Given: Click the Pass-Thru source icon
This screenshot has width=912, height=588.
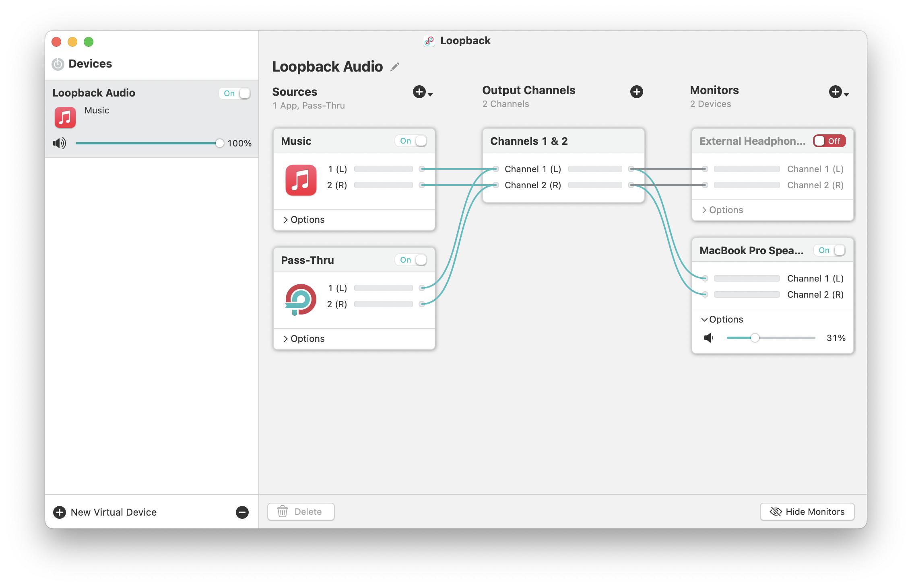Looking at the screenshot, I should click(301, 299).
